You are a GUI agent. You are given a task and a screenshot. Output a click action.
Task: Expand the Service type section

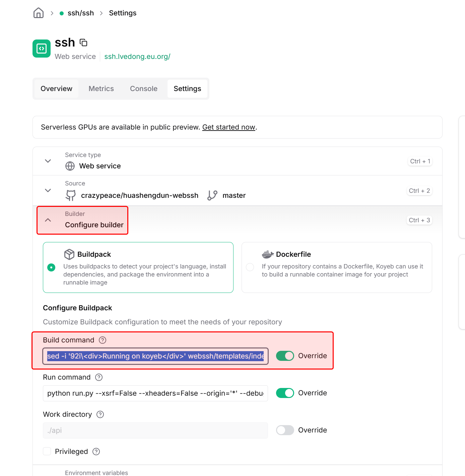(48, 161)
